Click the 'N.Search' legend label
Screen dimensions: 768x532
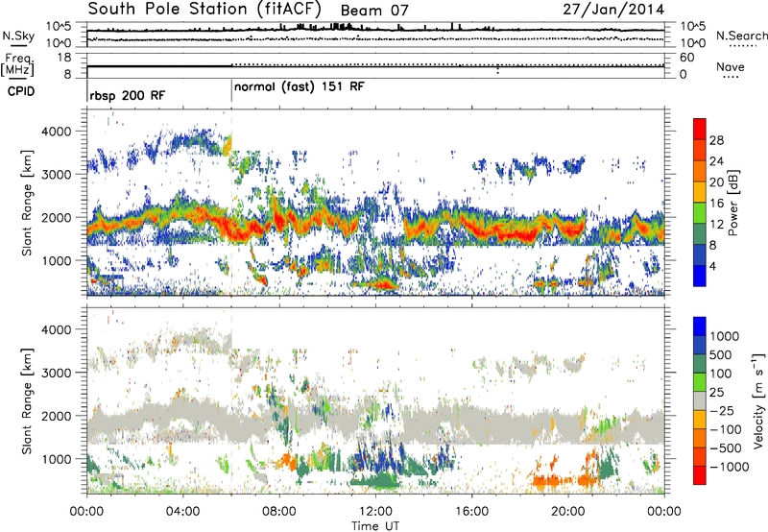pyautogui.click(x=742, y=36)
